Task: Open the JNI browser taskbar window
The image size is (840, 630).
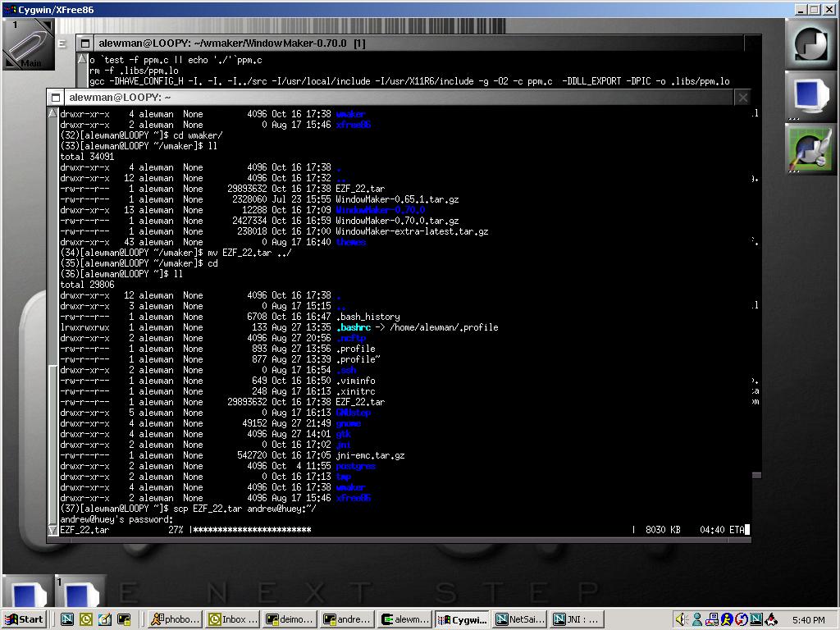Action: (x=576, y=619)
